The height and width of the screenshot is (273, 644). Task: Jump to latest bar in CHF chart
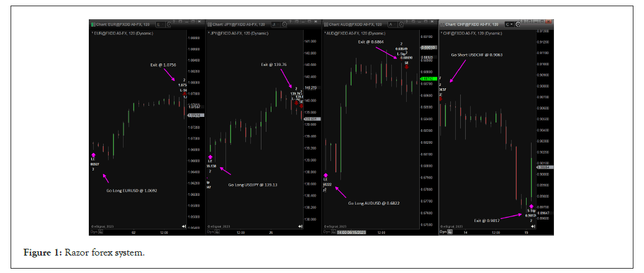click(x=533, y=226)
